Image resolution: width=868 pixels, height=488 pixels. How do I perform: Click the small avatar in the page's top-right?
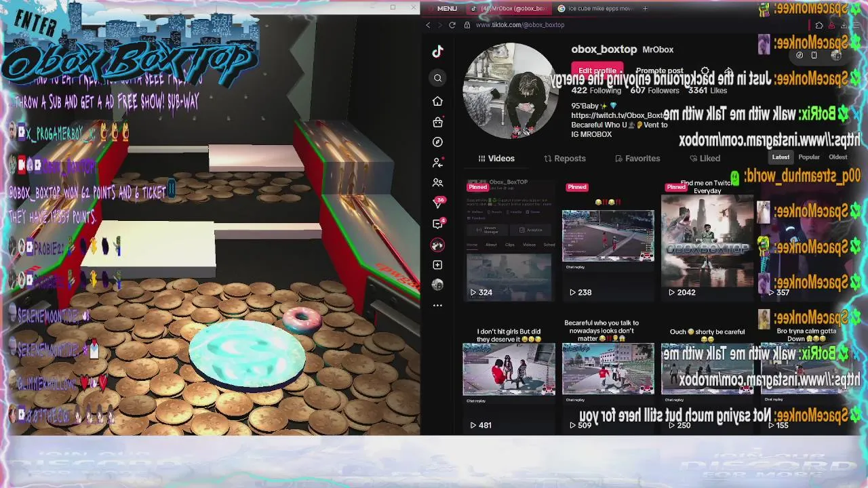[836, 56]
